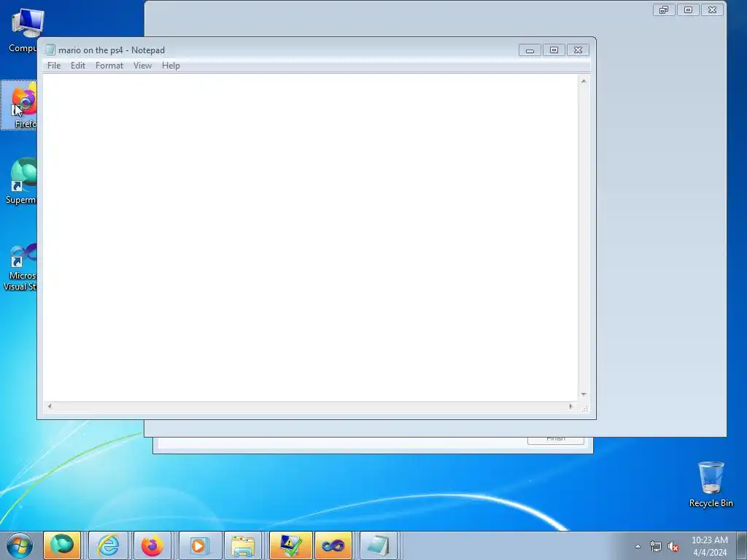
Task: Click the network tray icon
Action: point(656,547)
